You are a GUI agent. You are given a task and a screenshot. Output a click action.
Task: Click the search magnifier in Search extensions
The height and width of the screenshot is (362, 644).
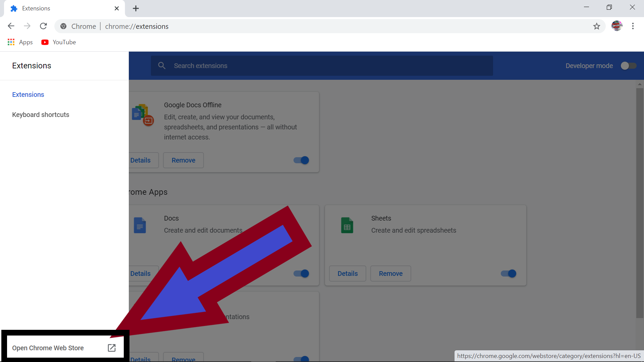[162, 65]
